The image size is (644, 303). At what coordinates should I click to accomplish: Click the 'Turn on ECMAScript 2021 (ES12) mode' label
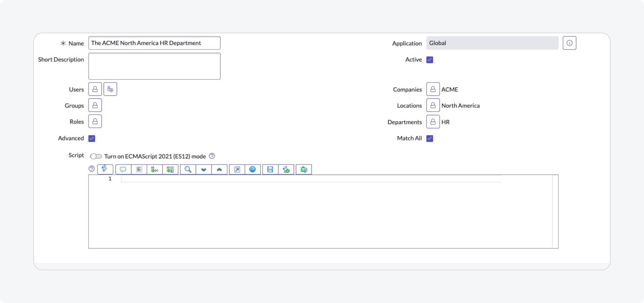[155, 157]
